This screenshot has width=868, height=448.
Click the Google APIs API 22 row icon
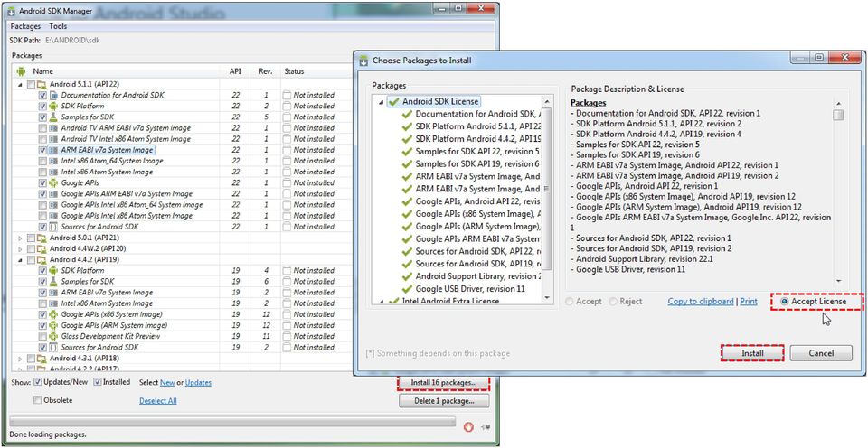pos(53,183)
